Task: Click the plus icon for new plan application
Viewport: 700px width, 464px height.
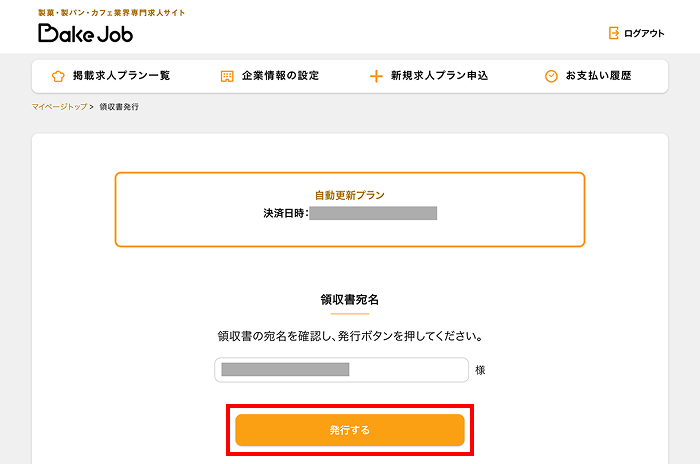Action: point(376,76)
